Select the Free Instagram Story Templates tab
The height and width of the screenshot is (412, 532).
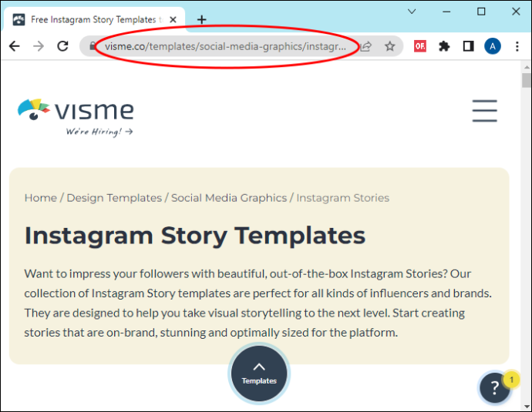[x=93, y=20]
